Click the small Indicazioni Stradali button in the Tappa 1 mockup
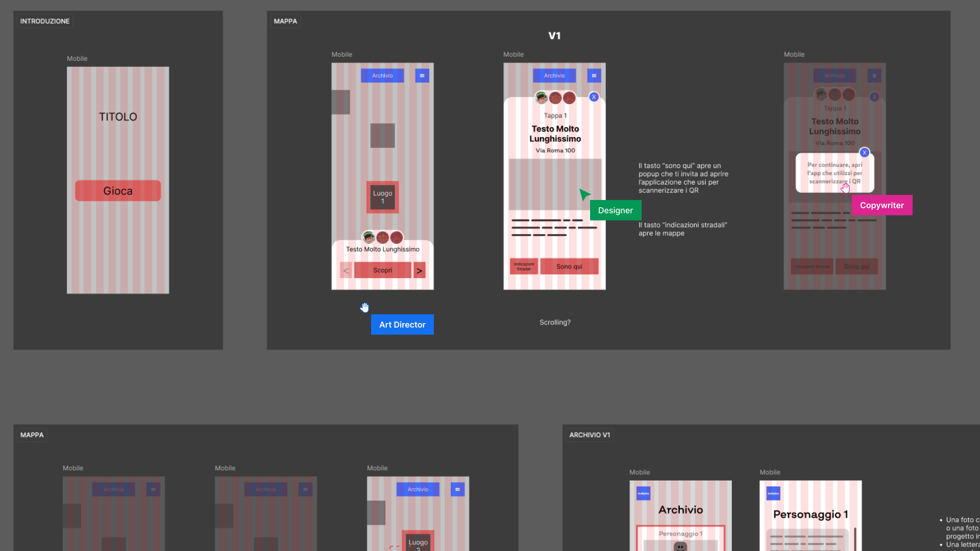980x551 pixels. pos(524,266)
